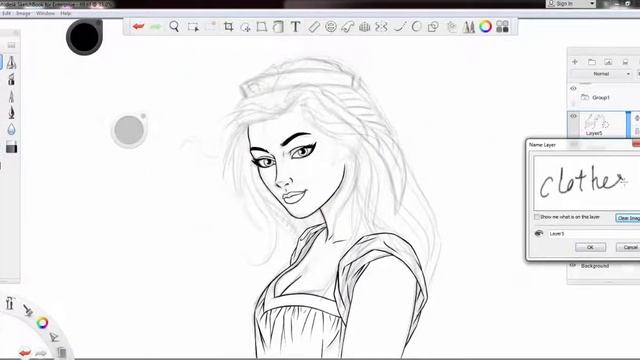The height and width of the screenshot is (360, 640).
Task: Open the Copic Library
Action: click(x=451, y=27)
